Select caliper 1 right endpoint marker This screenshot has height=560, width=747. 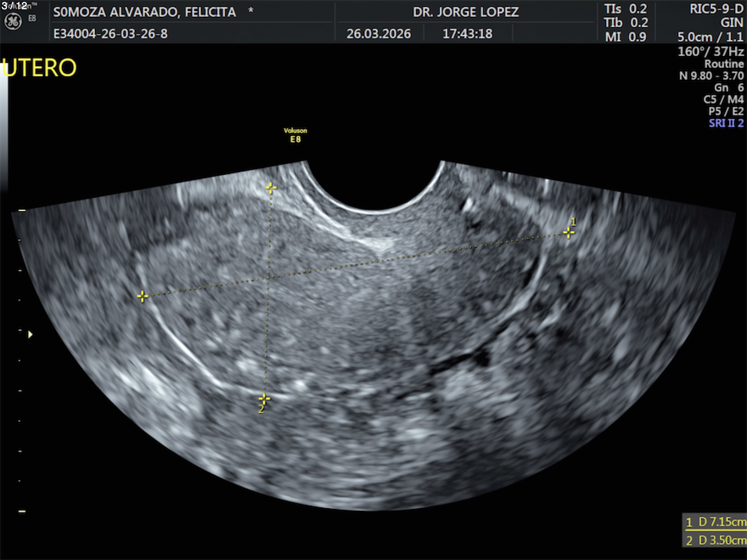(568, 232)
